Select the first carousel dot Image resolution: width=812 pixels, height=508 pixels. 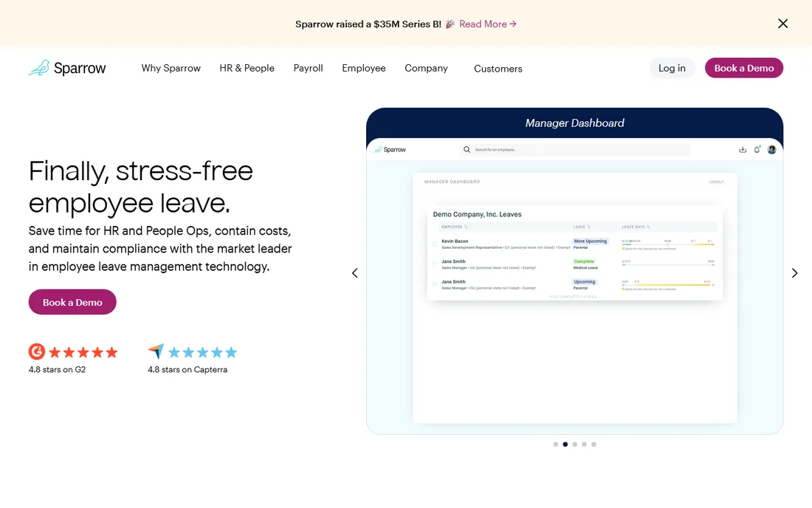tap(556, 444)
